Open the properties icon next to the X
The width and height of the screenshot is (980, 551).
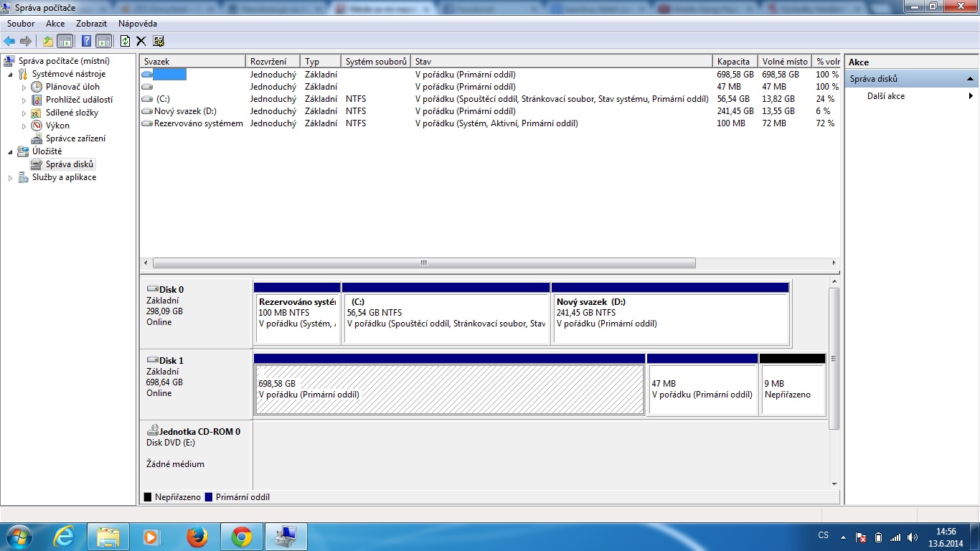pyautogui.click(x=159, y=41)
